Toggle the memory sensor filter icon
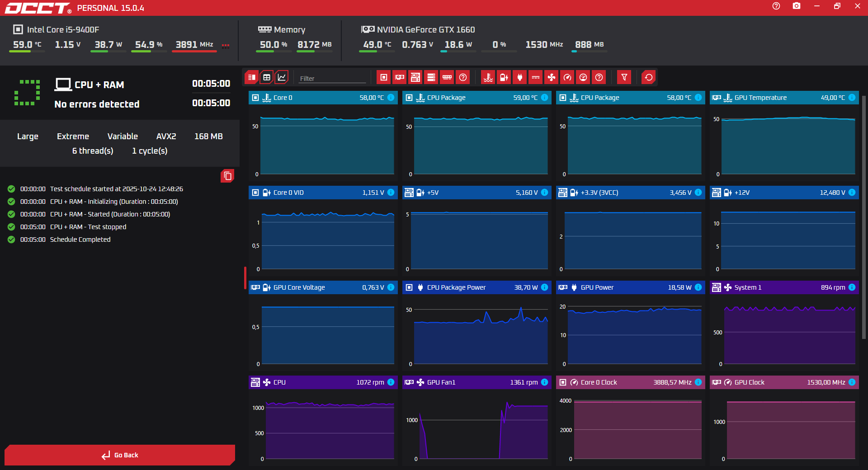 447,77
